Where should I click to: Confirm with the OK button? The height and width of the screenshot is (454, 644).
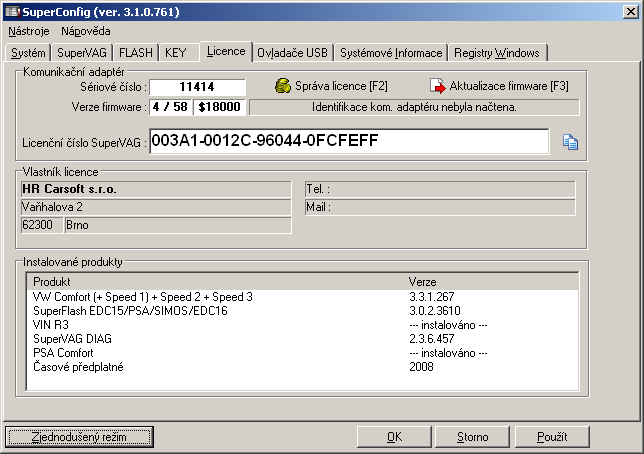pyautogui.click(x=394, y=437)
